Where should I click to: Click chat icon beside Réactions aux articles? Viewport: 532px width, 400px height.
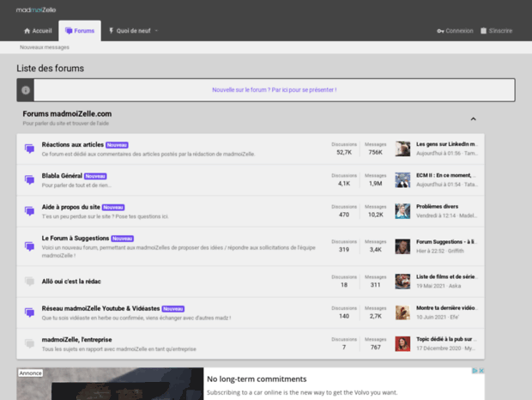(29, 149)
